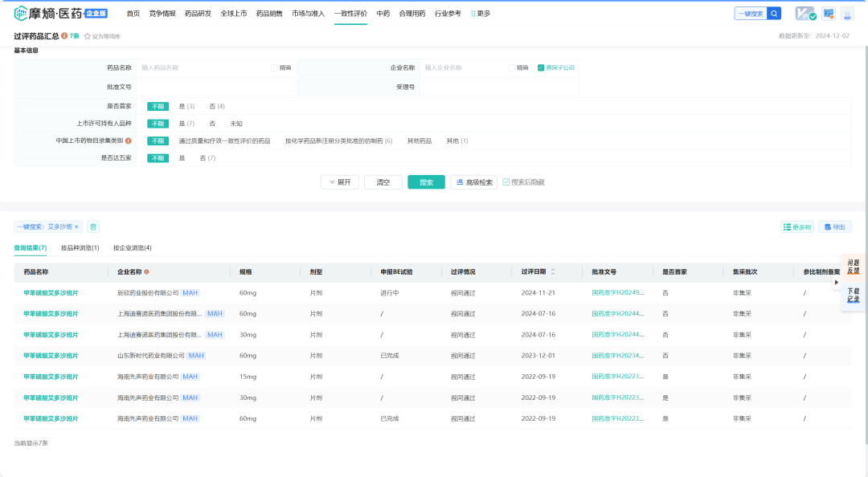Sort by 过评日期 using its sort arrows

552,271
